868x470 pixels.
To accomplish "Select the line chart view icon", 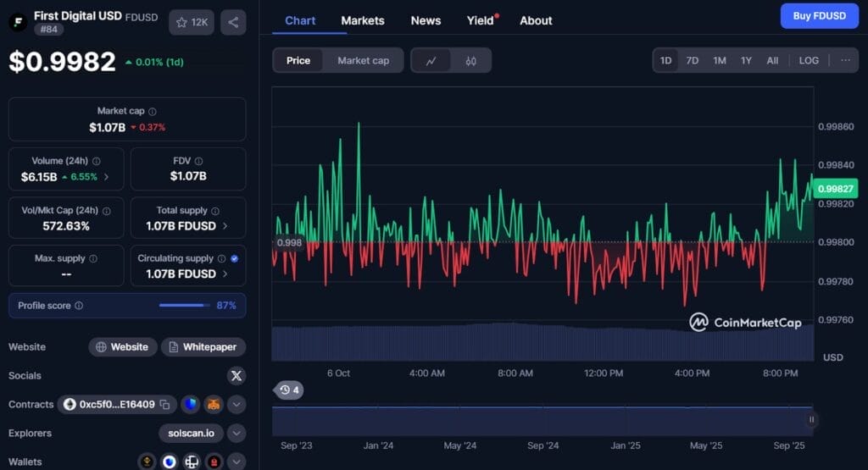I will tap(431, 61).
